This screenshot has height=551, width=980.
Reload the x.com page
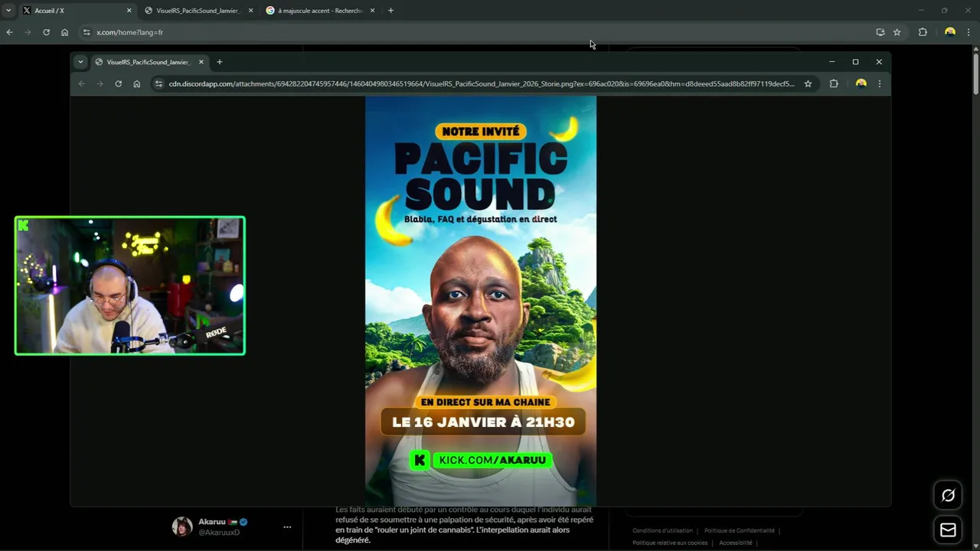point(46,32)
